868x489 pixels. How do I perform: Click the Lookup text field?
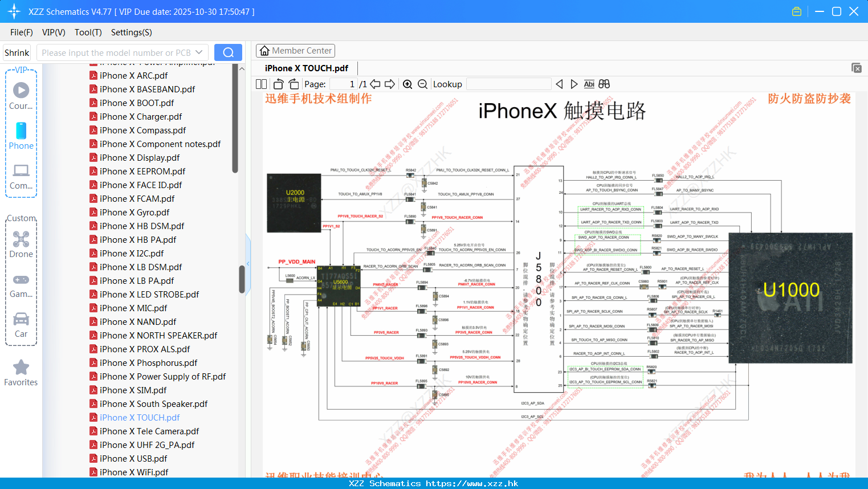[x=508, y=84]
